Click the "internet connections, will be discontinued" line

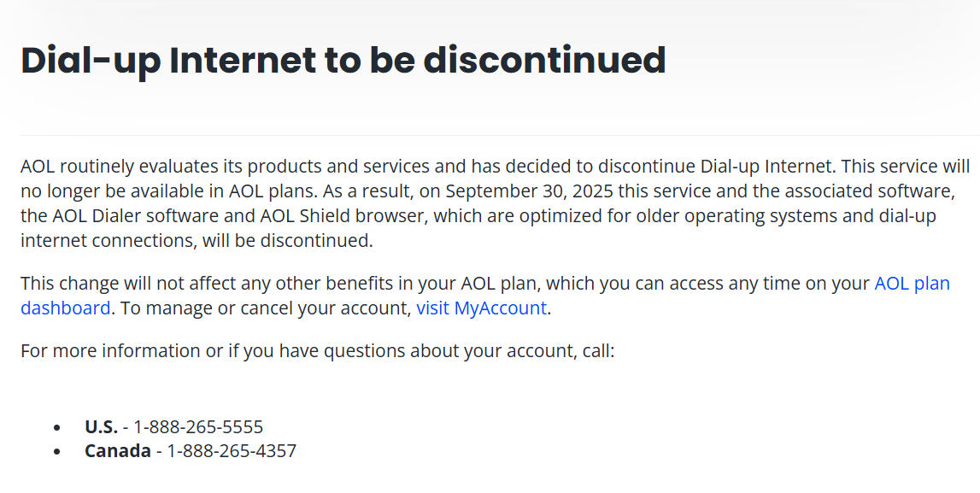(x=197, y=240)
